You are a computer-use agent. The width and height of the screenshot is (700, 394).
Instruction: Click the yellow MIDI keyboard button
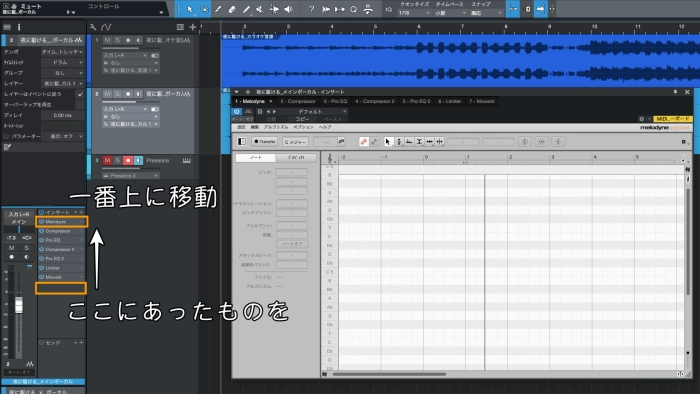tap(673, 119)
